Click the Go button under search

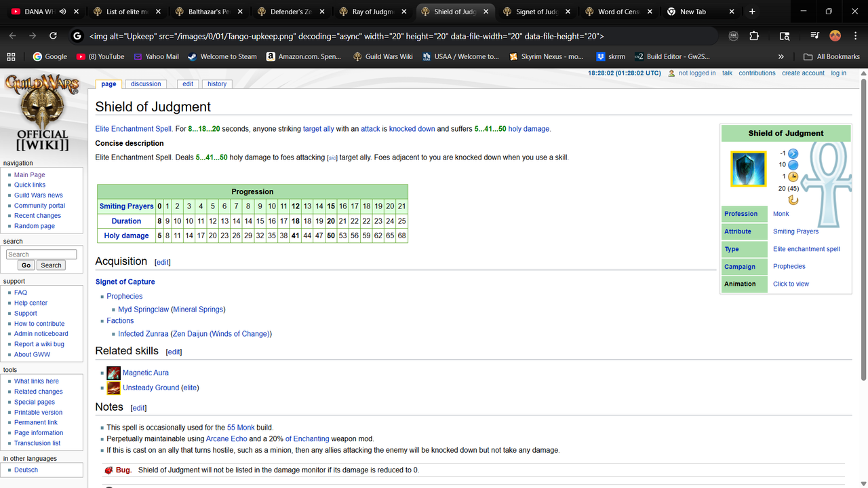tap(26, 265)
